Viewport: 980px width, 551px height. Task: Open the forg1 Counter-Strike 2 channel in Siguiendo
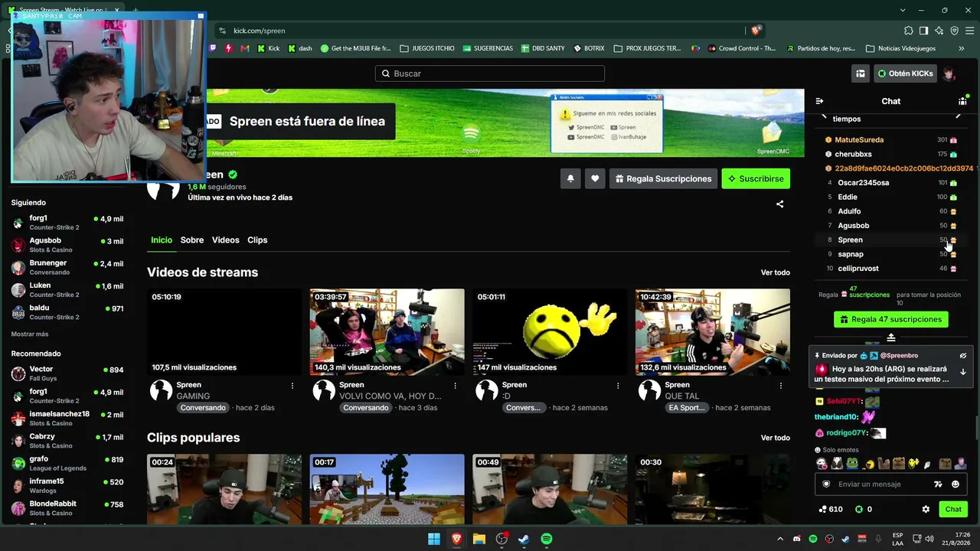tap(67, 223)
